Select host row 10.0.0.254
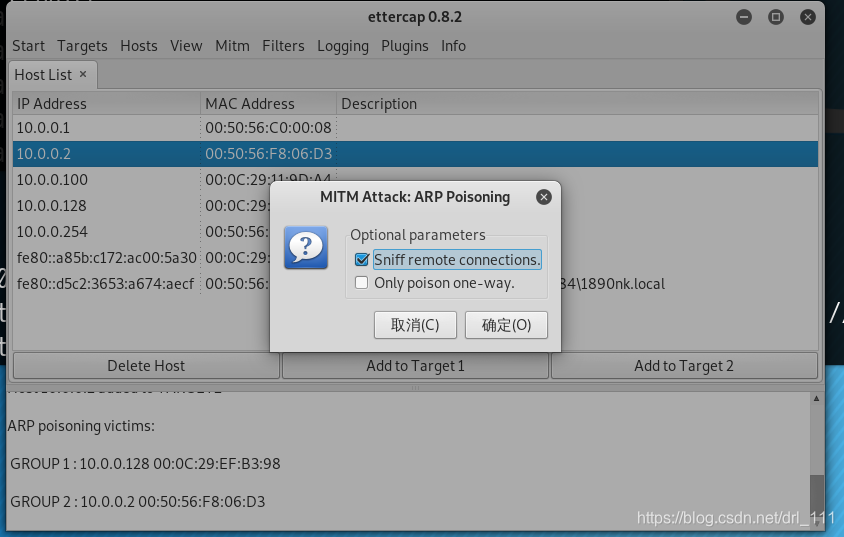This screenshot has width=844, height=537. (x=141, y=231)
